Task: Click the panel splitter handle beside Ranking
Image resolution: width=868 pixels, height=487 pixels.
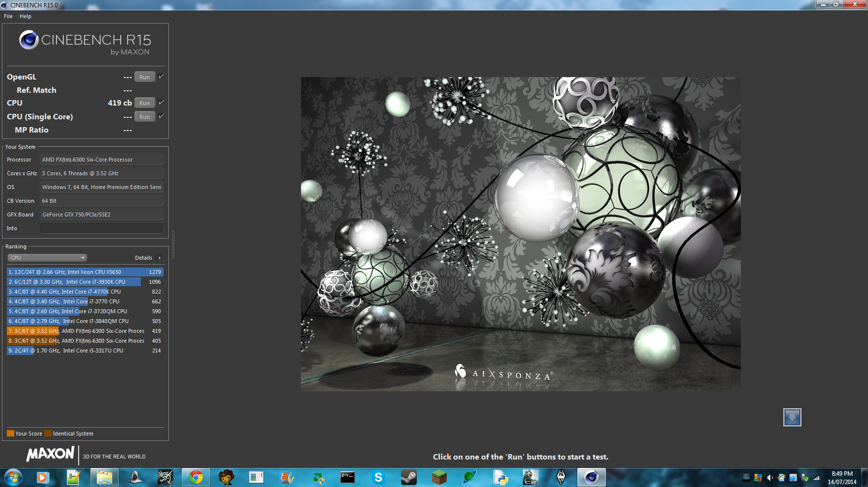Action: point(173,244)
